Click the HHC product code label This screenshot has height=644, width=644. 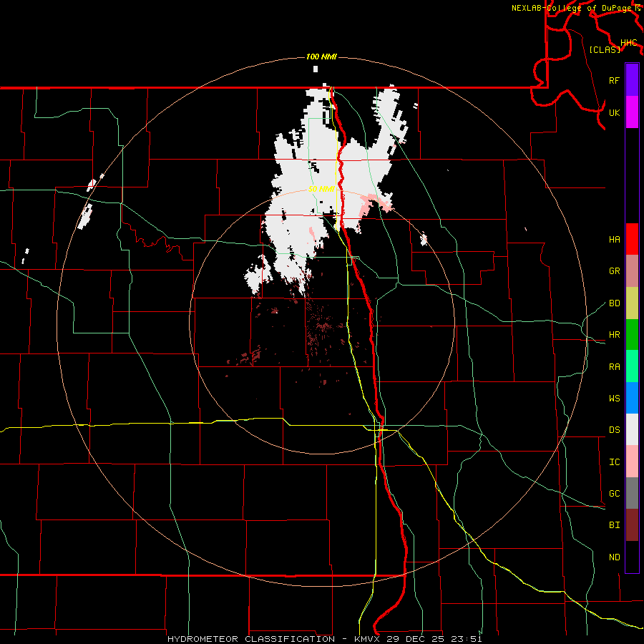point(629,43)
